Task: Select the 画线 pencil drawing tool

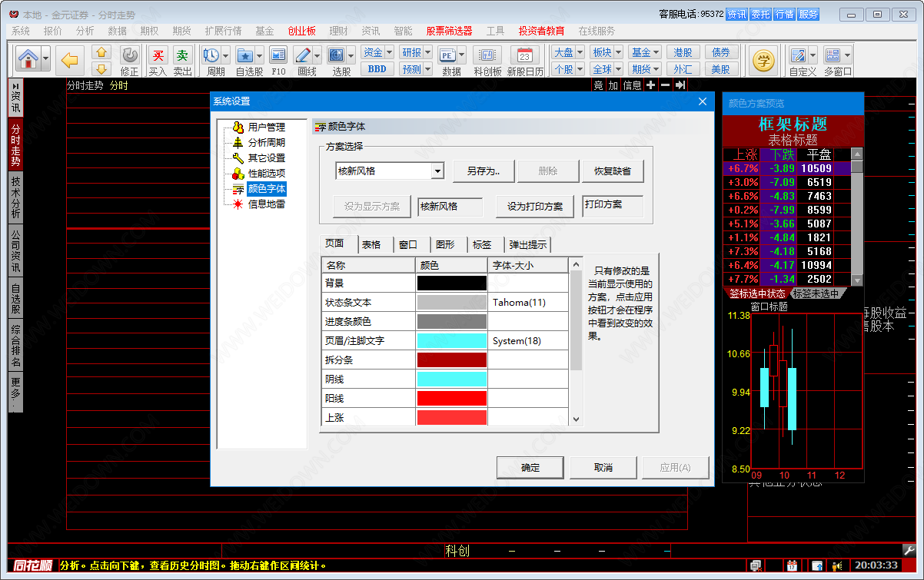Action: (302, 55)
